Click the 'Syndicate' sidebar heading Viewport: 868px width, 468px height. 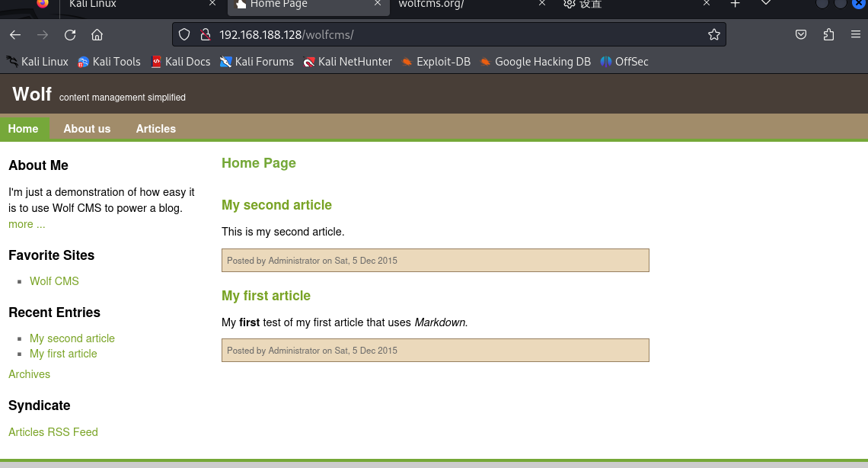(40, 406)
